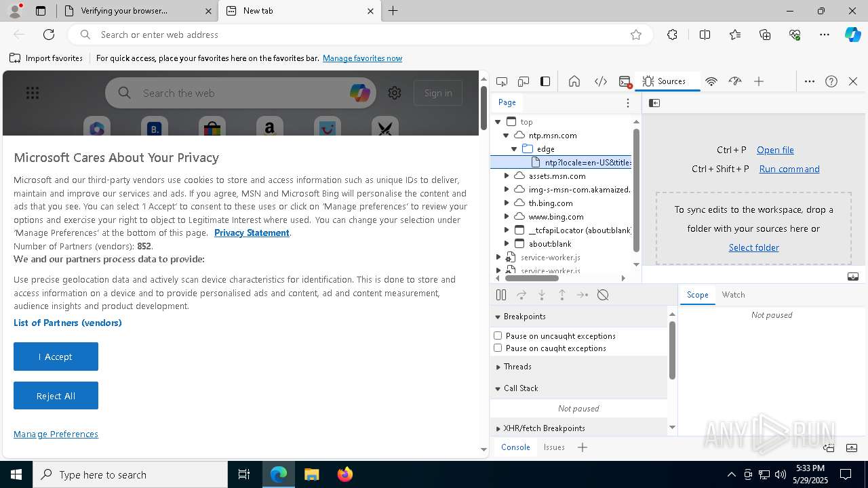The image size is (868, 488).
Task: Click the Copilot icon in the search box
Action: pos(359,93)
